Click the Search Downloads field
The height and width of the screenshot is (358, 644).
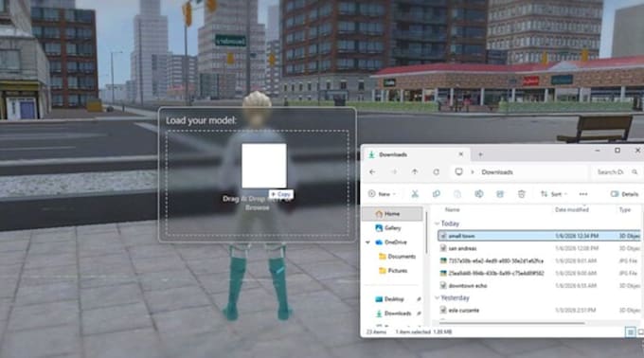616,172
